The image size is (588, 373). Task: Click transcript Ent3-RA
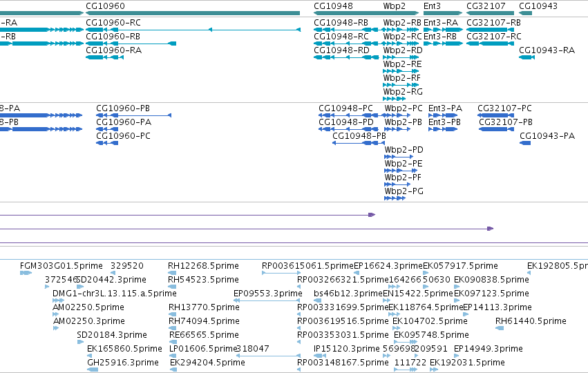coord(441,23)
